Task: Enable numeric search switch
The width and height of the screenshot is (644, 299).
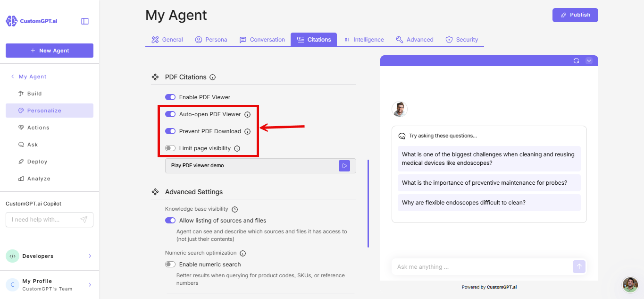Action: (x=170, y=265)
